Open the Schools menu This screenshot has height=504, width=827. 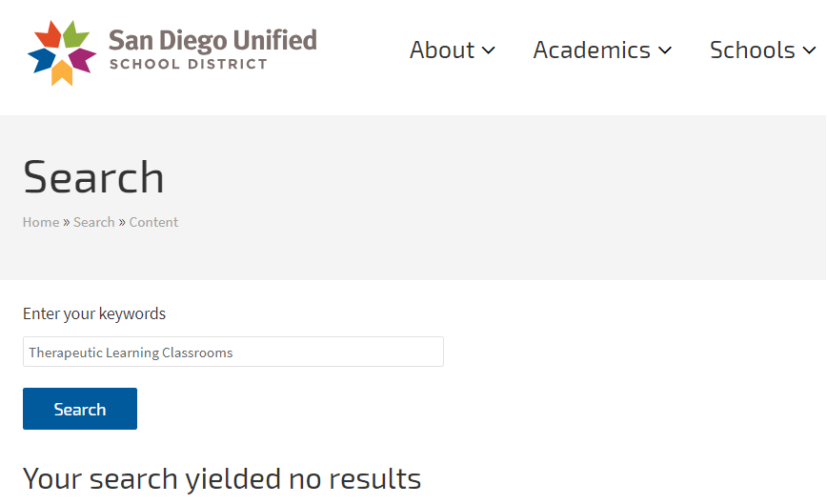pos(752,50)
